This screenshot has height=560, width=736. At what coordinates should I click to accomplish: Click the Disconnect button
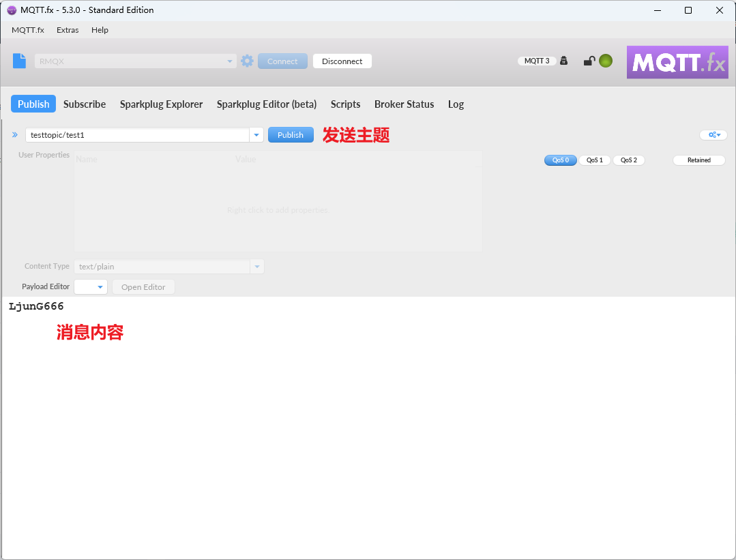click(x=342, y=61)
